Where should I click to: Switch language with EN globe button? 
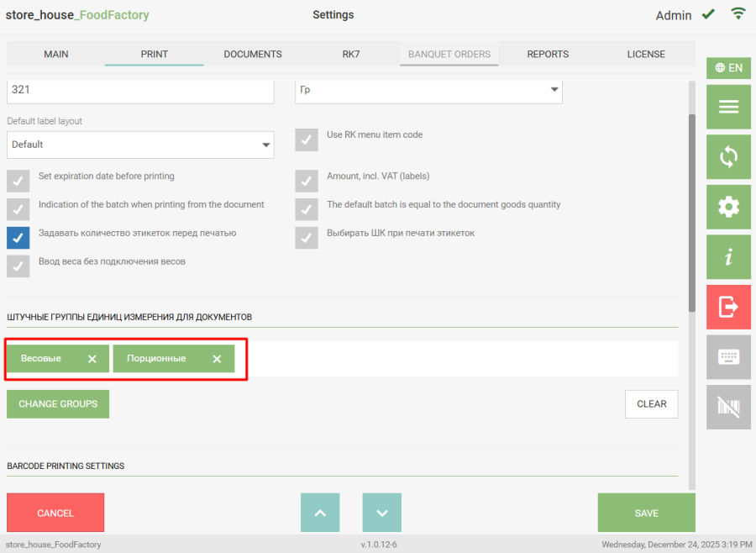coord(728,68)
